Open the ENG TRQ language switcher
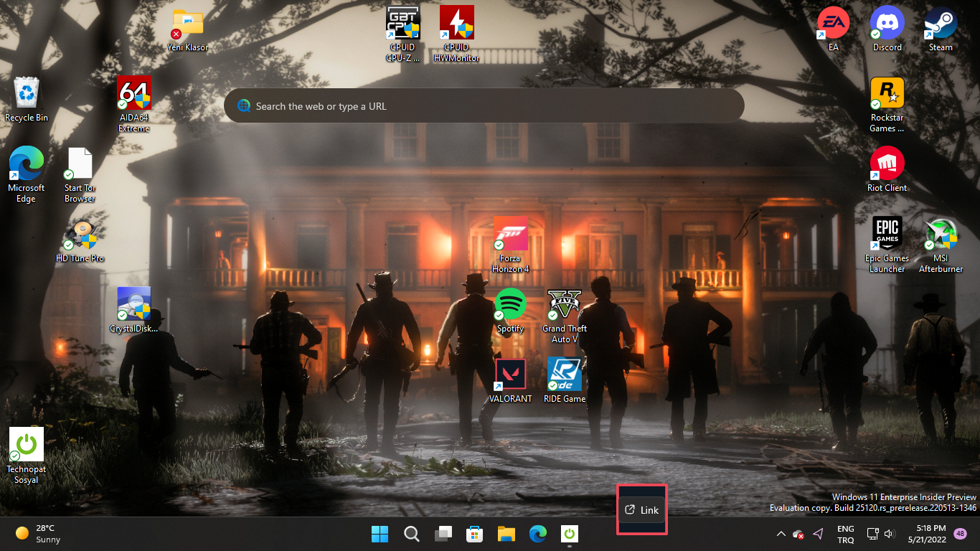980x551 pixels. coord(846,534)
